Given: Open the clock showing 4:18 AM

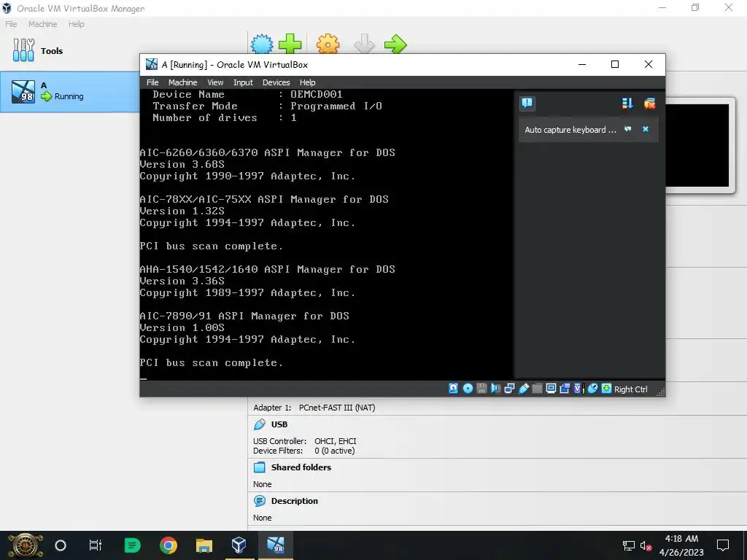Looking at the screenshot, I should pos(681,545).
